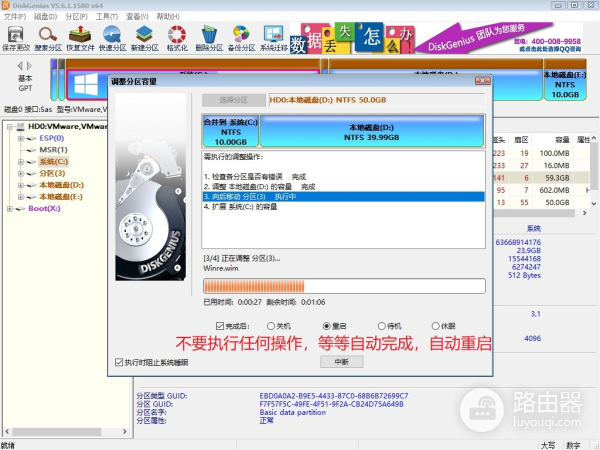Click the 快速分区 (Quick Partition) toolbar icon
Viewport: 600px width, 450px height.
point(112,38)
